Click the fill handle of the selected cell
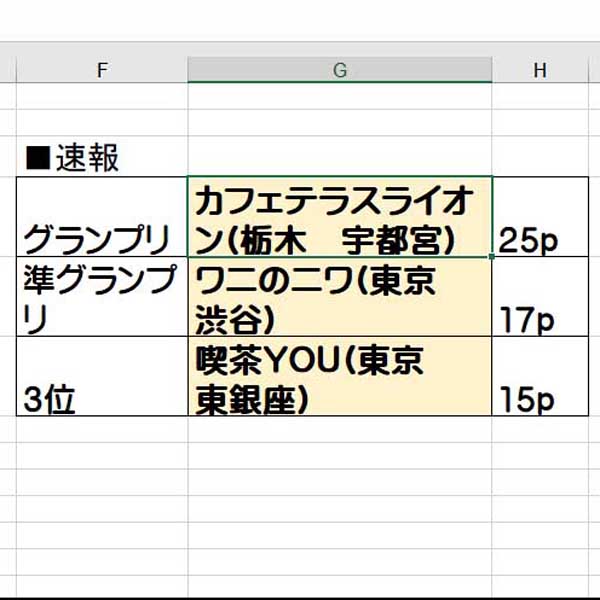This screenshot has width=600, height=600. point(492,257)
